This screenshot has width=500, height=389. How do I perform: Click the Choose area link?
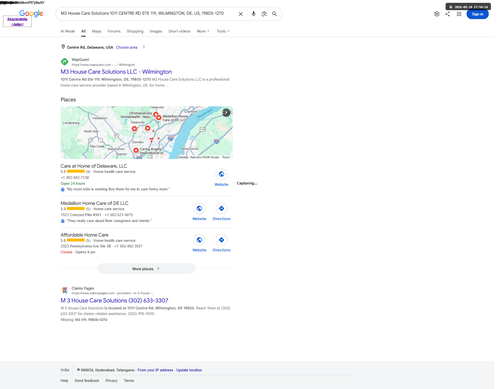[127, 47]
